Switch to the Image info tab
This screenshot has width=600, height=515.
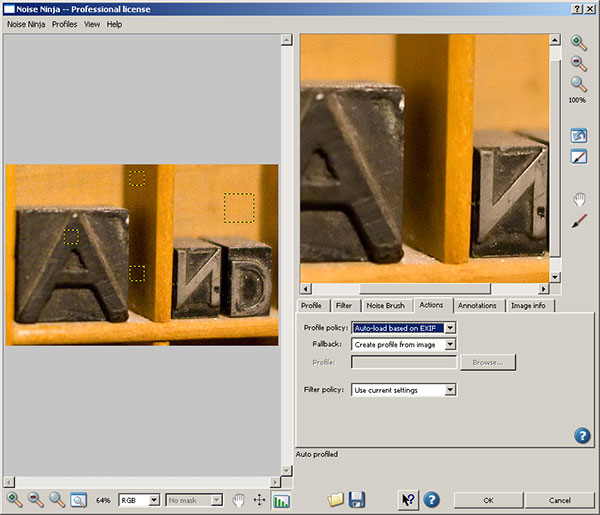coord(528,305)
